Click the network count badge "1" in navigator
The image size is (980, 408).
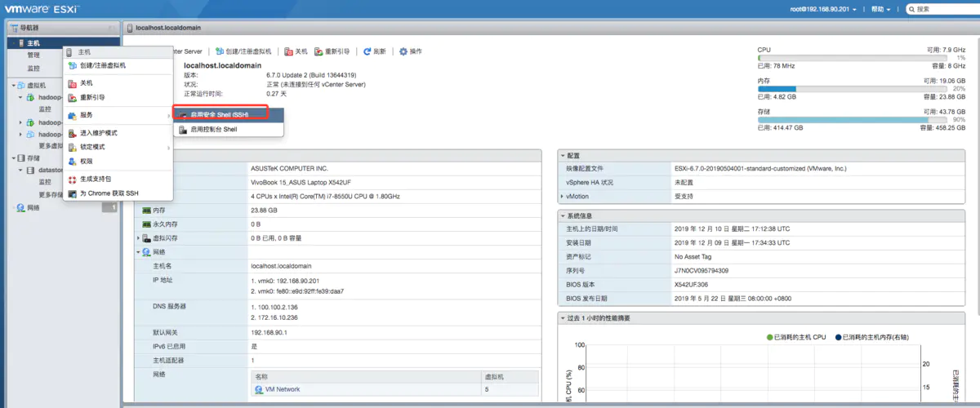click(x=109, y=207)
